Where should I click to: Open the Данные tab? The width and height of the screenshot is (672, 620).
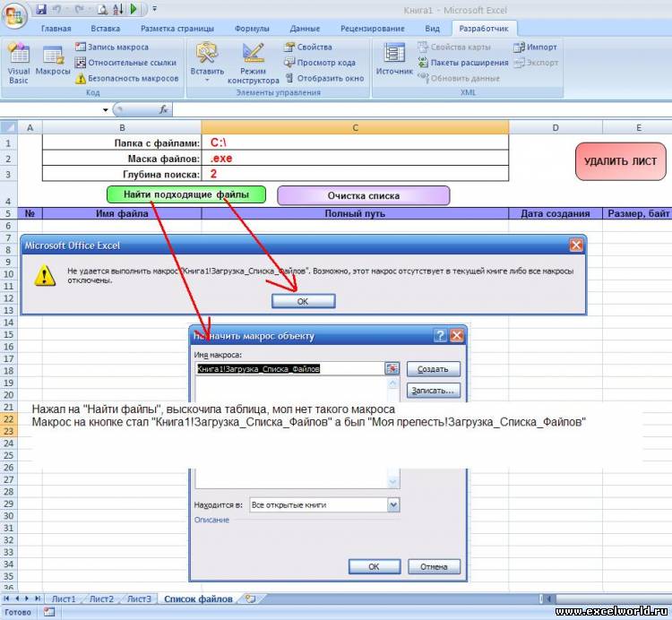point(305,29)
